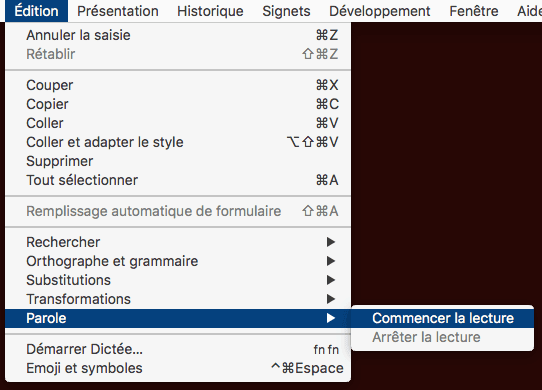Image resolution: width=542 pixels, height=390 pixels.
Task: Choose Supprimer in the menu
Action: (178, 161)
